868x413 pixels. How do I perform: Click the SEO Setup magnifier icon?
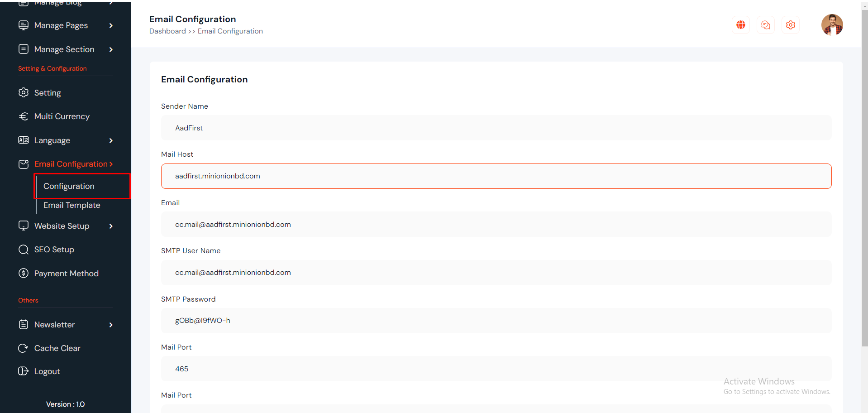coord(24,250)
